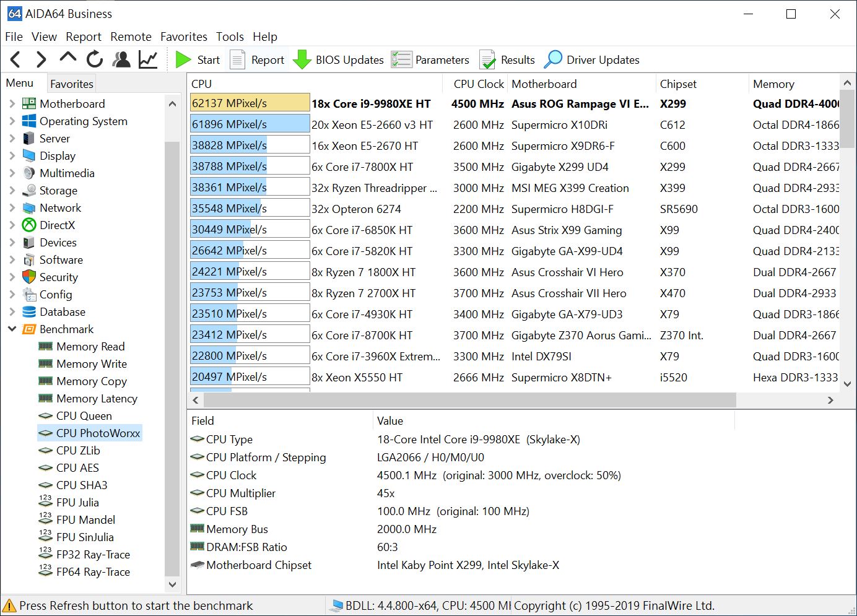The image size is (857, 616).
Task: Open the Parameters checklist icon
Action: (401, 59)
